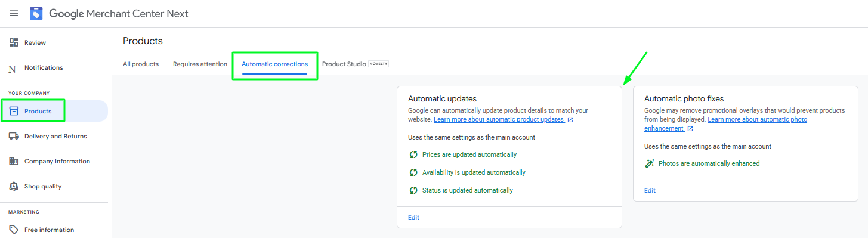Open Shop quality page
868x238 pixels.
pyautogui.click(x=43, y=186)
